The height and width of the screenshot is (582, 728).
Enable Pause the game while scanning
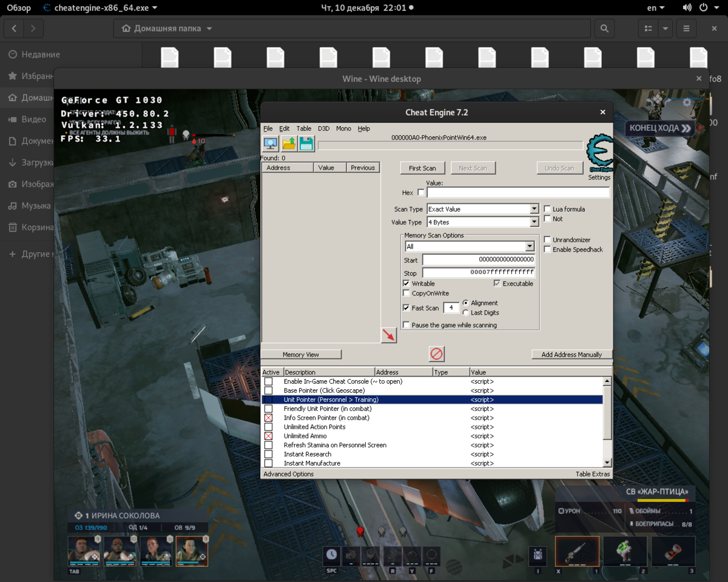(406, 325)
